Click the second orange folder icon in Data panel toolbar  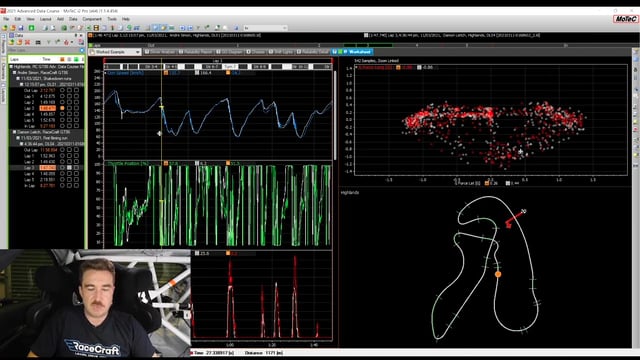(x=19, y=42)
